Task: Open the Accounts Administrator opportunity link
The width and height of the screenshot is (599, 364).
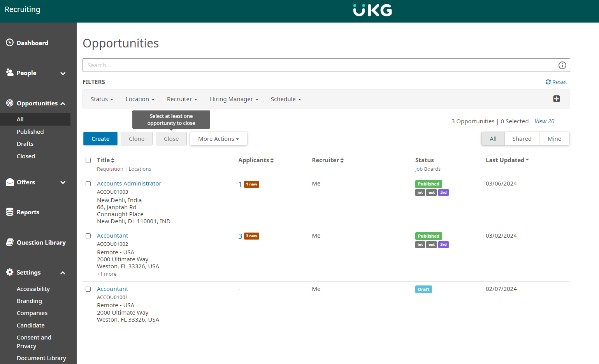Action: pos(129,184)
